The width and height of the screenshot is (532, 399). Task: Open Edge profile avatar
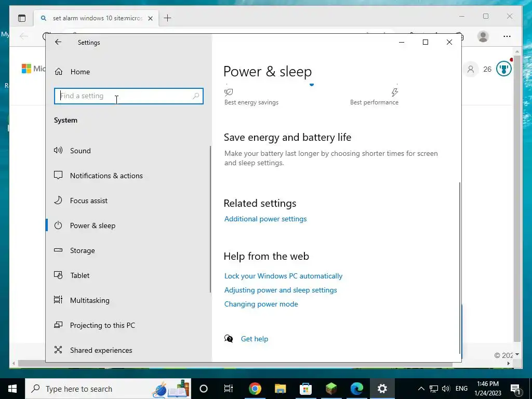click(483, 36)
